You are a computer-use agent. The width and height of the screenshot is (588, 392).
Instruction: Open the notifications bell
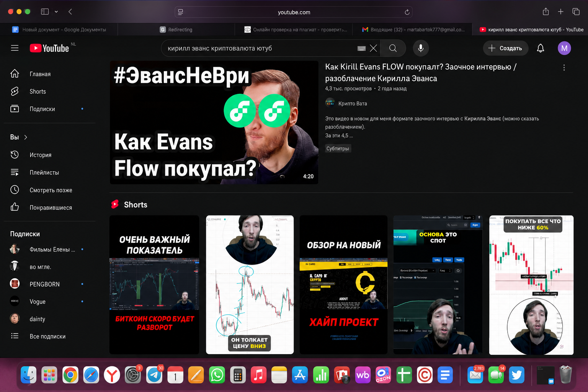coord(541,48)
